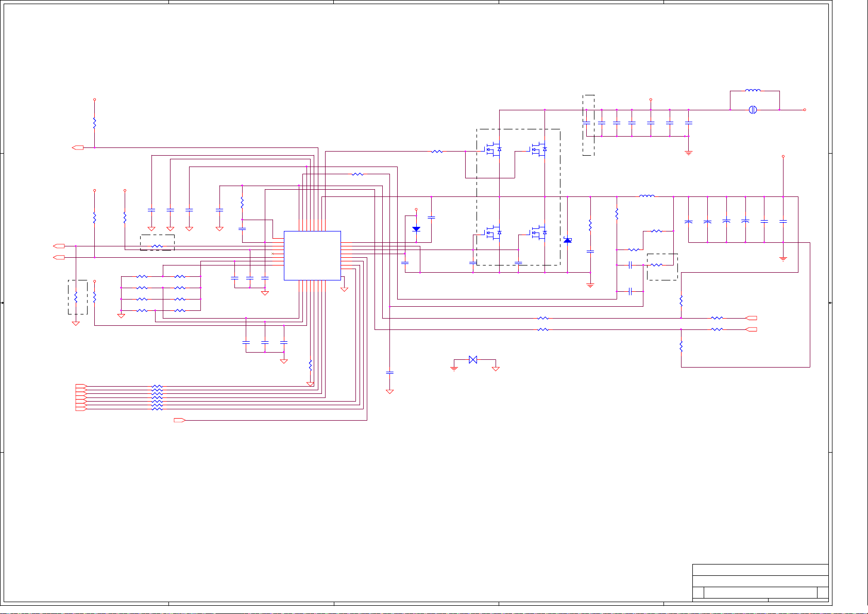The image size is (868, 614).
Task: Select the lower of the two right-side off-page ports
Action: click(x=752, y=329)
